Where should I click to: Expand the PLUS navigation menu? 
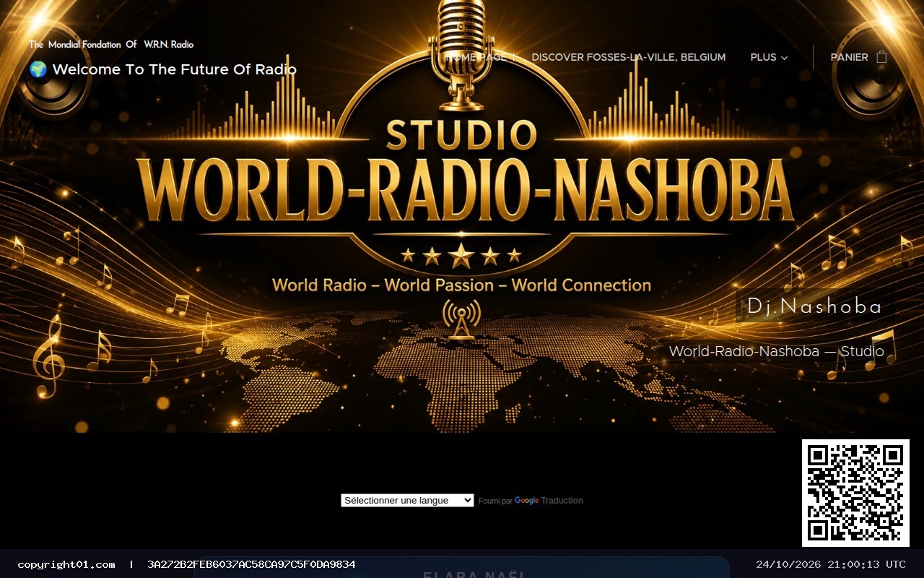(769, 57)
